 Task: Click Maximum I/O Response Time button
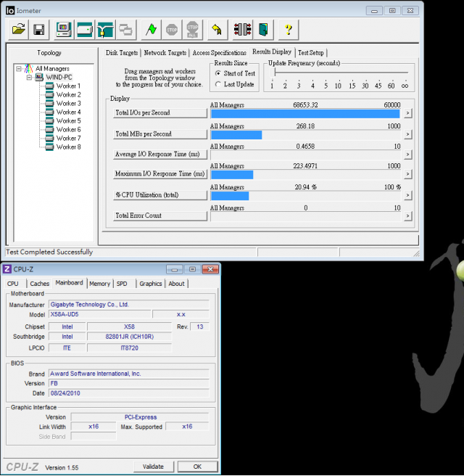pos(160,174)
